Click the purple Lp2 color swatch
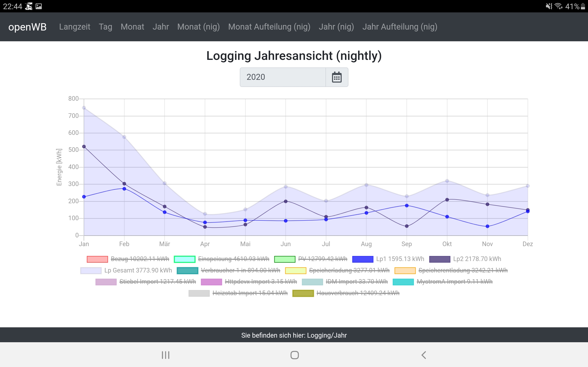The width and height of the screenshot is (588, 367). pos(440,259)
